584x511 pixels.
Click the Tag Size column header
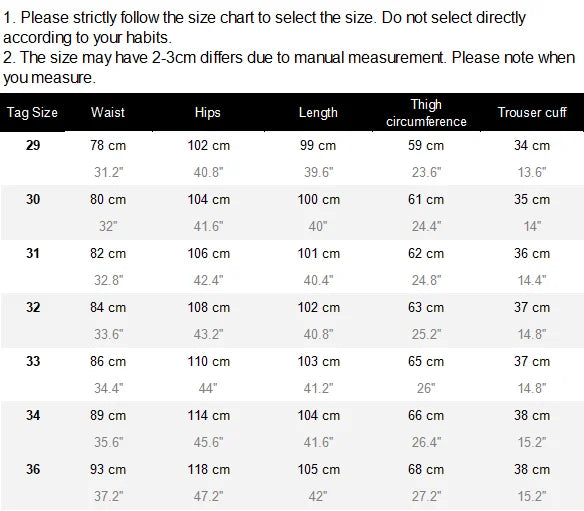tap(32, 112)
